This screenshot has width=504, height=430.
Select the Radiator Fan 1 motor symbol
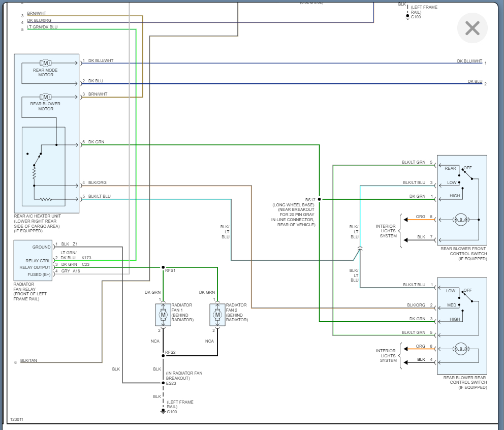tap(163, 315)
